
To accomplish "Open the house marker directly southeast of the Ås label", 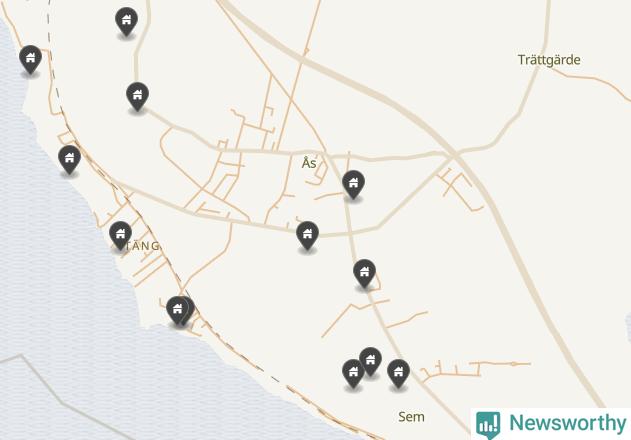I will (353, 184).
